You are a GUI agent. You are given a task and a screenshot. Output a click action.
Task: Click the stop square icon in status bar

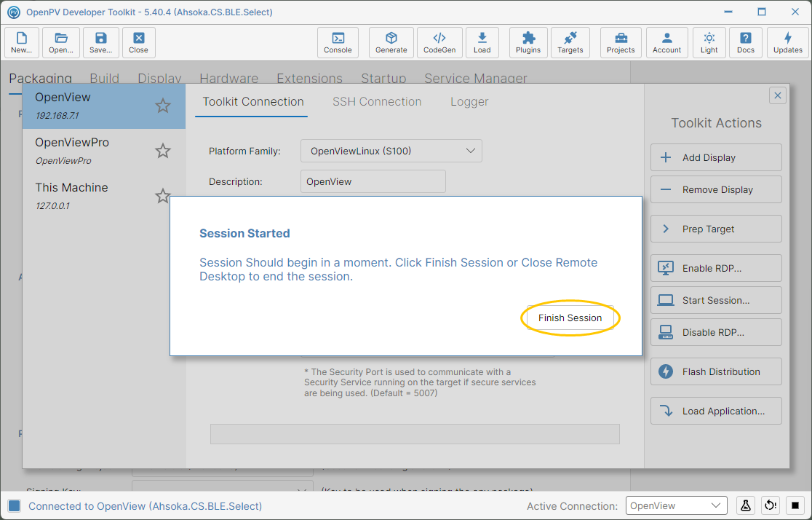[795, 505]
